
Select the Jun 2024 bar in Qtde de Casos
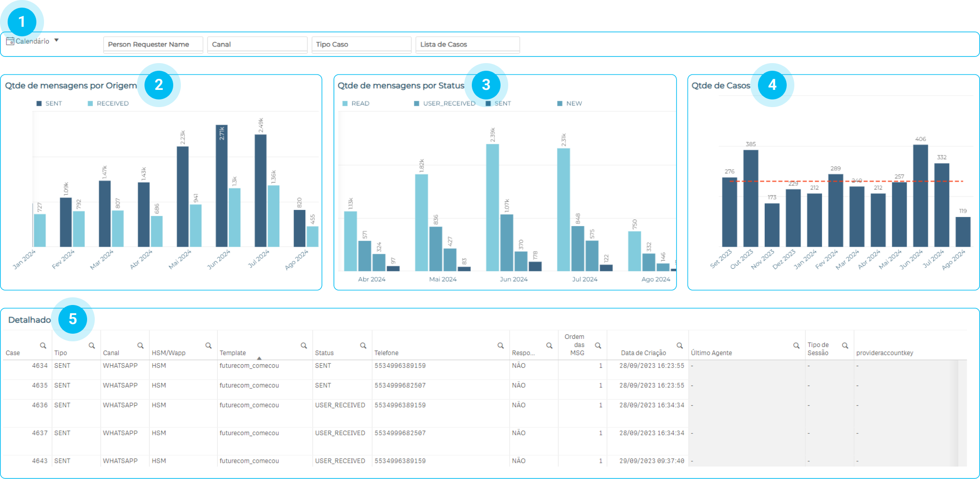920,196
